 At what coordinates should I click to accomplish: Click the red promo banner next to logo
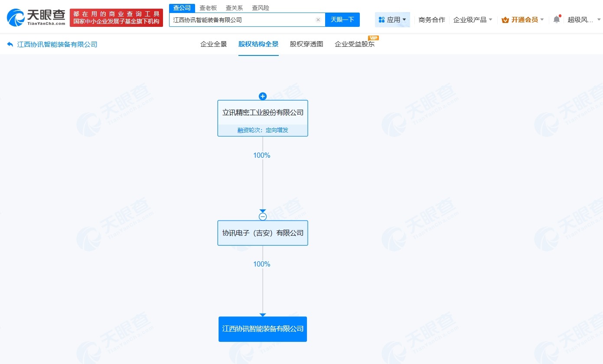point(116,16)
